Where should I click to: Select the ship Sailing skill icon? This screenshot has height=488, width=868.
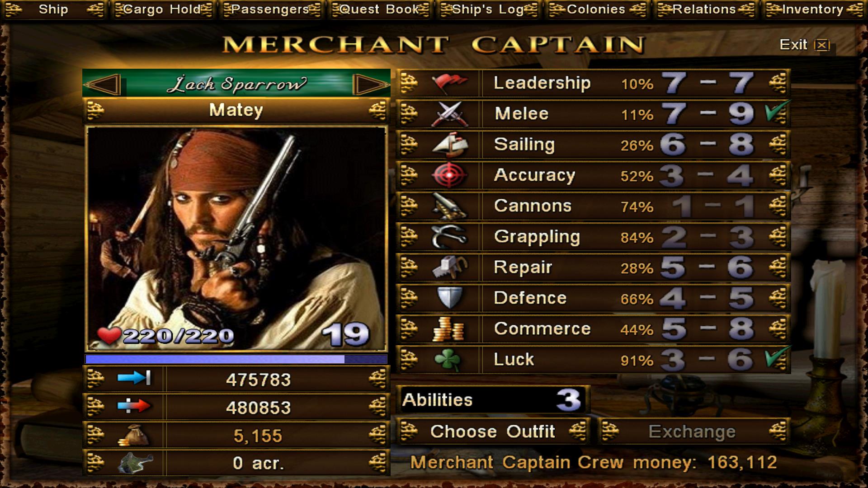click(x=449, y=145)
